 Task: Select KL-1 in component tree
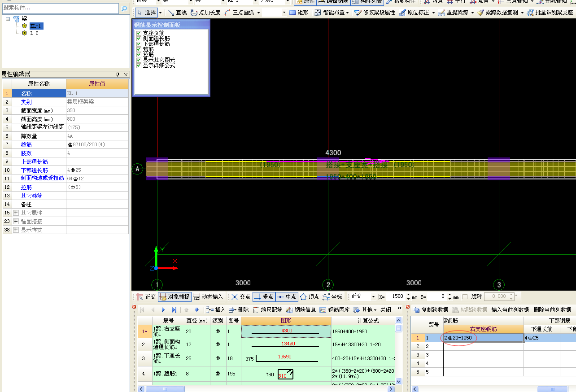point(36,26)
